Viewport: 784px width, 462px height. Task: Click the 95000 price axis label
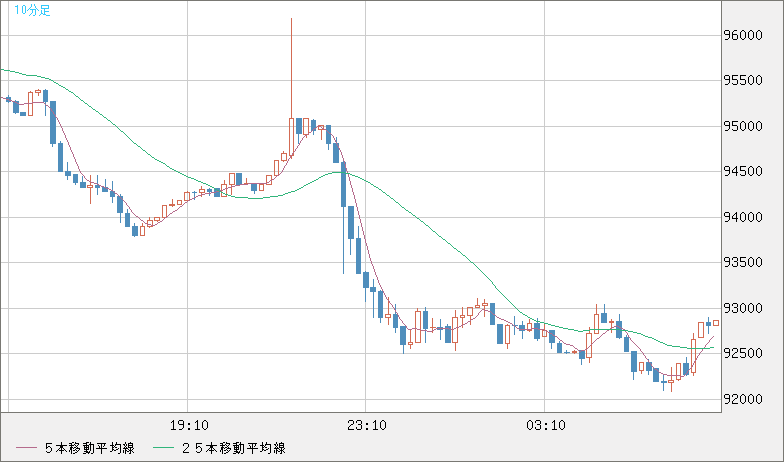(744, 126)
